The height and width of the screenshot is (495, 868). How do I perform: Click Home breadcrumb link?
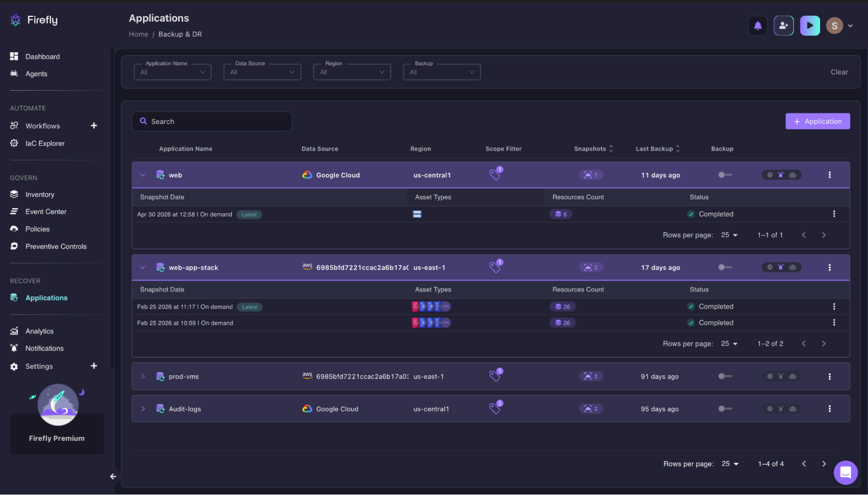139,34
